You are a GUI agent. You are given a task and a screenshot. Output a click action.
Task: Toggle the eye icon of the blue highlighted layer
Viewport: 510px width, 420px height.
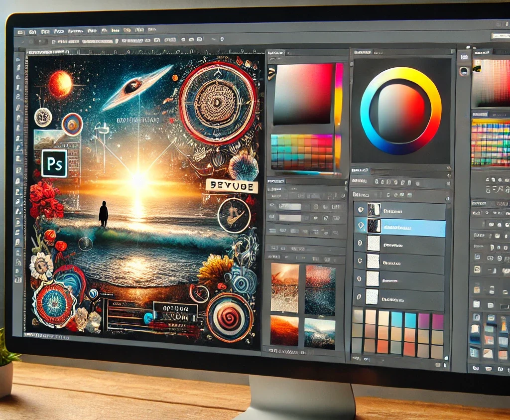(x=361, y=225)
